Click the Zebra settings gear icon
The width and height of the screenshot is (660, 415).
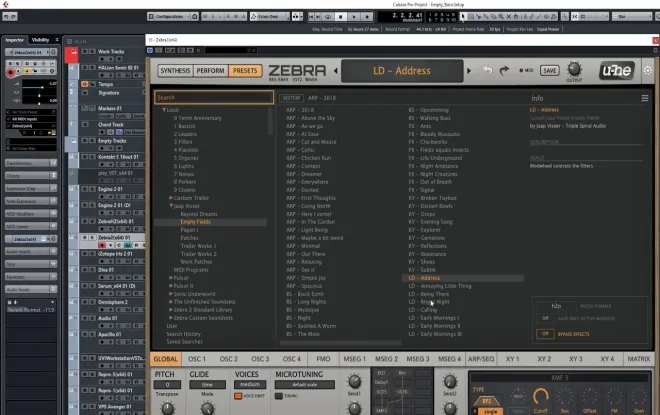[647, 70]
